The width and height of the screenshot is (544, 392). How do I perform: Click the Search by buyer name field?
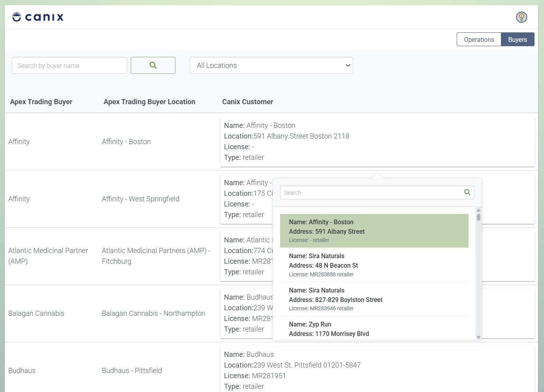click(x=70, y=66)
